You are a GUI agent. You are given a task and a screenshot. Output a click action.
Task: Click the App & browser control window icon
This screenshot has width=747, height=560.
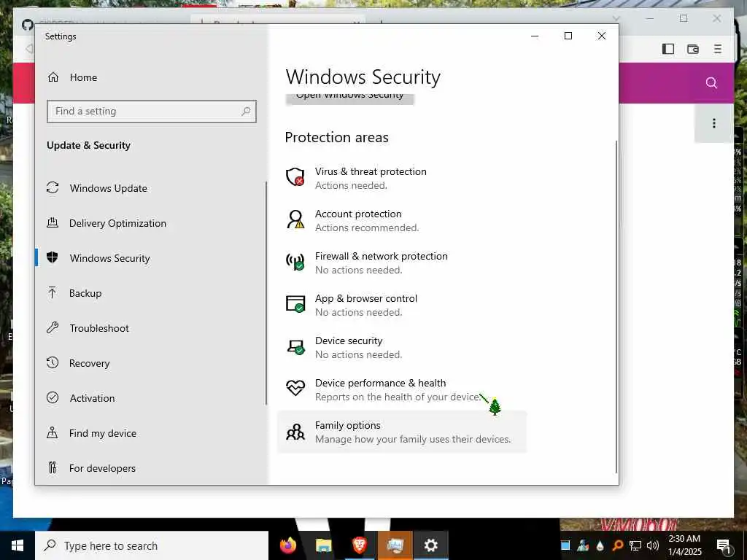tap(295, 304)
